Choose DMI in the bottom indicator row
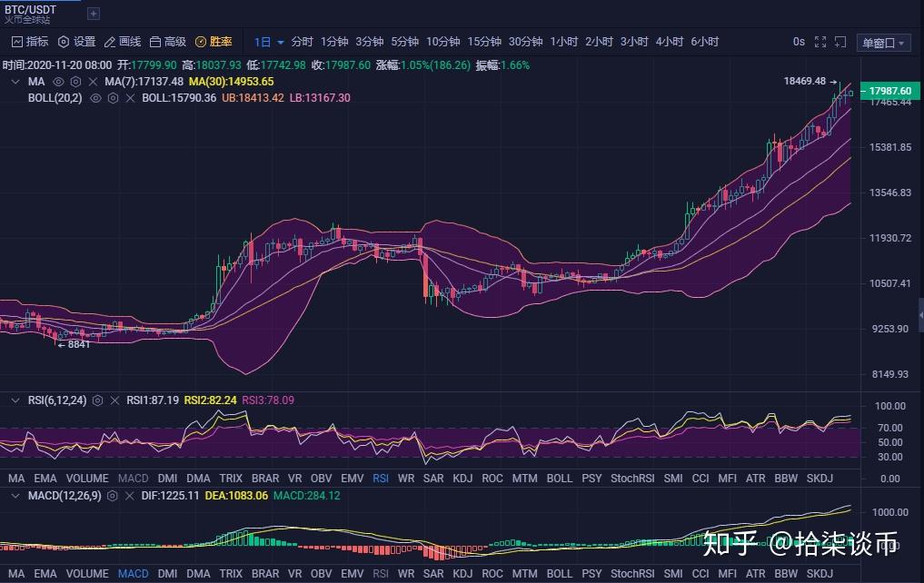Viewport: 924px width, 583px height. pos(167,574)
